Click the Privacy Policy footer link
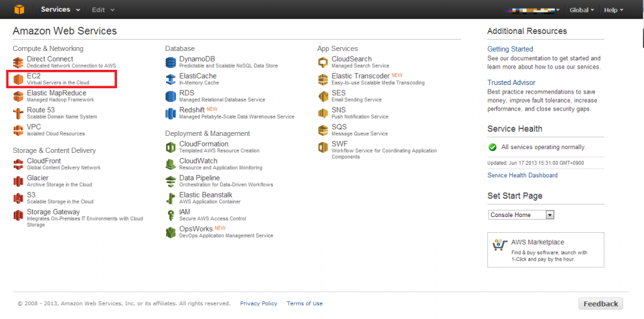 tap(258, 303)
